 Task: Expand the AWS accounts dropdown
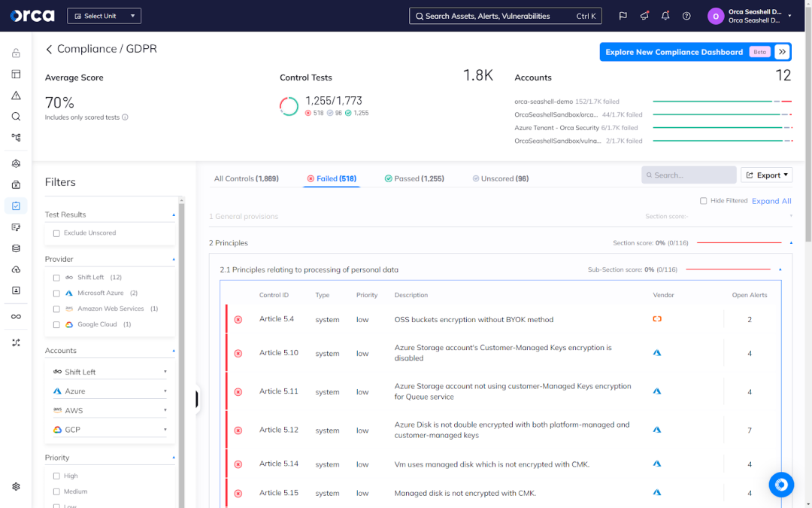point(110,410)
